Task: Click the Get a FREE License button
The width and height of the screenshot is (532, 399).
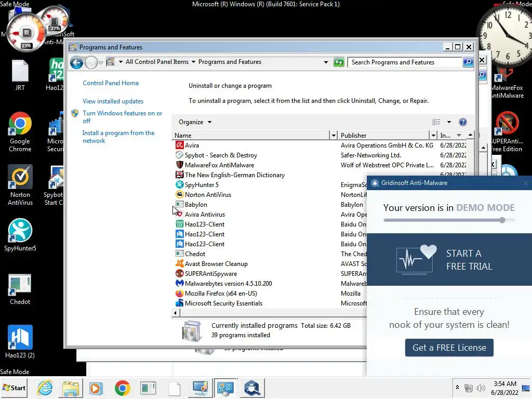Action: [x=449, y=348]
